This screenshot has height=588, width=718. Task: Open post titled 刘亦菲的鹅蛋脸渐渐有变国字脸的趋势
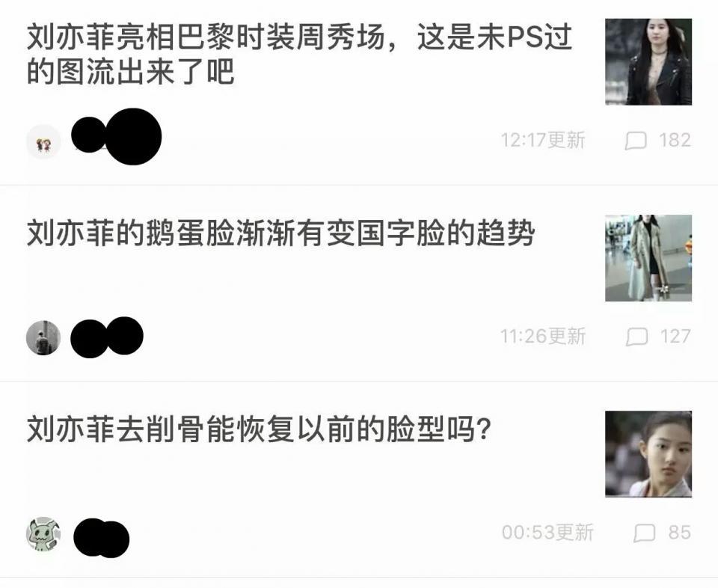click(280, 233)
